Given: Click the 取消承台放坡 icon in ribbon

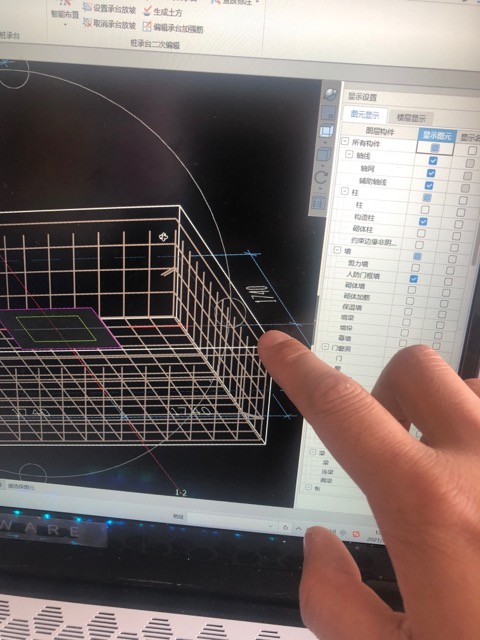Looking at the screenshot, I should pyautogui.click(x=87, y=22).
